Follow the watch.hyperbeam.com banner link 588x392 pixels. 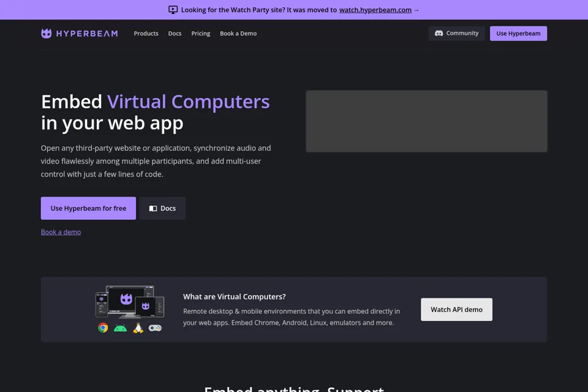tap(375, 10)
